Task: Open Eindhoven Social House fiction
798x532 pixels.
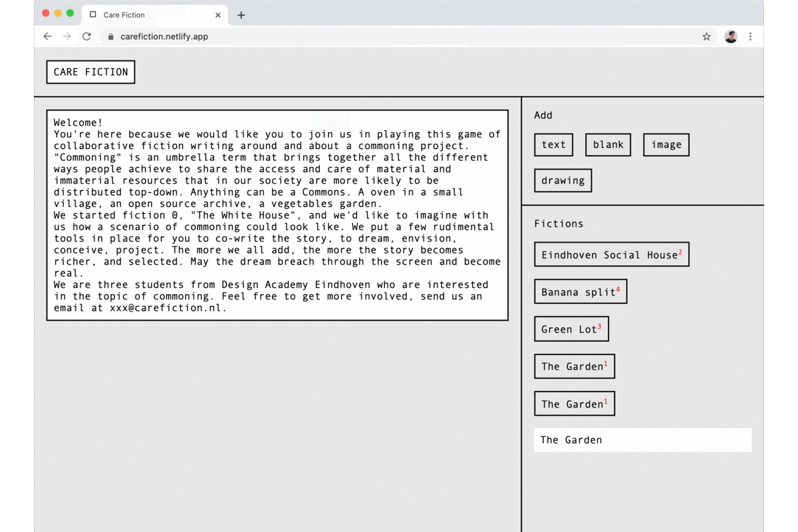Action: coord(612,255)
